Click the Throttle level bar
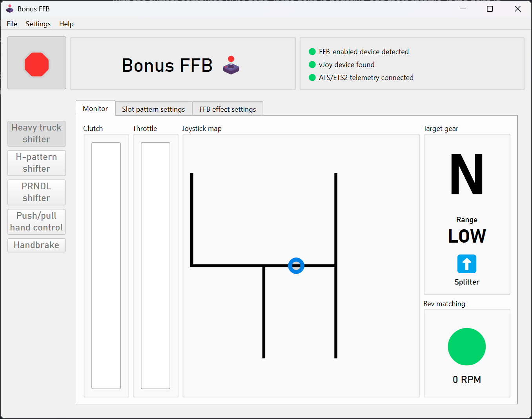 coord(155,266)
